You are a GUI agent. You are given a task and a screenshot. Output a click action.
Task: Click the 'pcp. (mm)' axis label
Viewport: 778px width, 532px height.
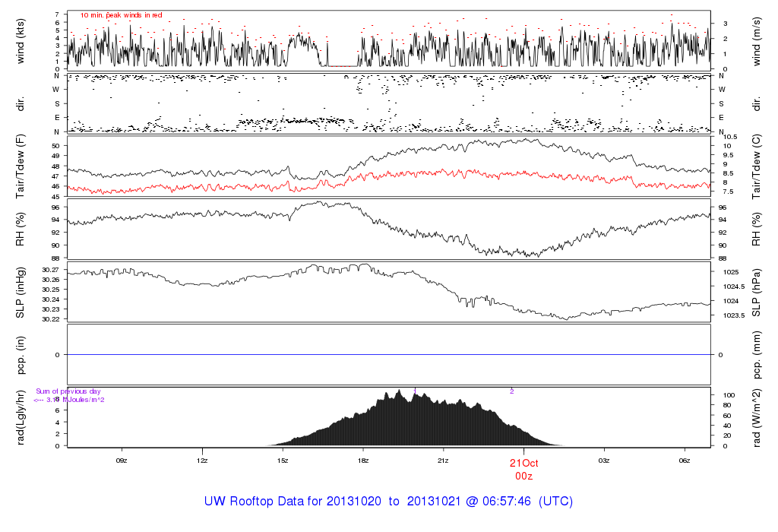tap(756, 355)
